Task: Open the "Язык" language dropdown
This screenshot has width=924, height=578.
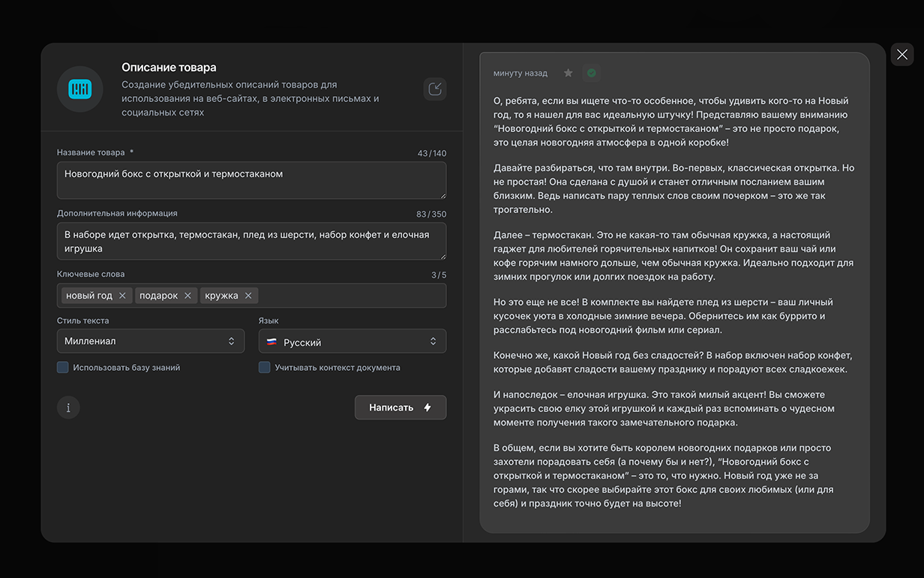Action: tap(352, 342)
